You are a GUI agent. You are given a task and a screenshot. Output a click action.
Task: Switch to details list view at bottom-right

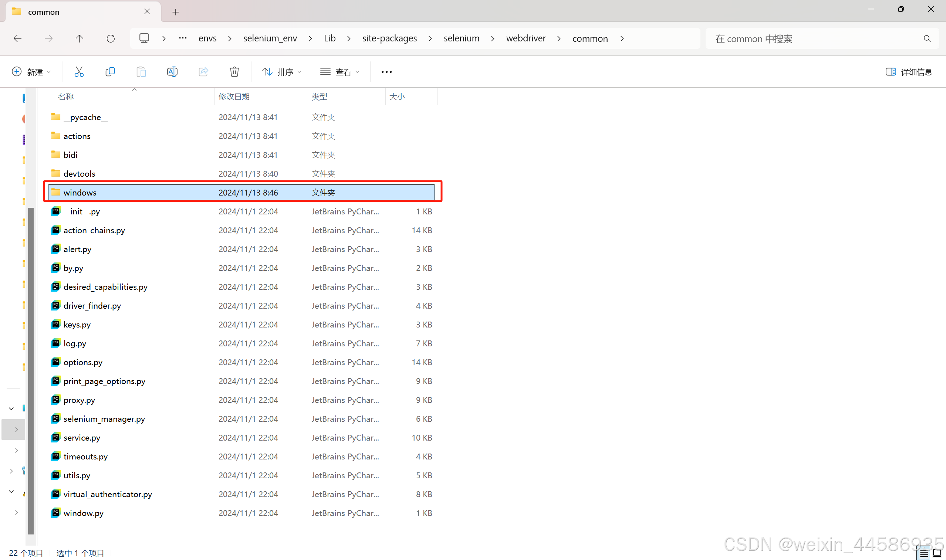click(924, 553)
